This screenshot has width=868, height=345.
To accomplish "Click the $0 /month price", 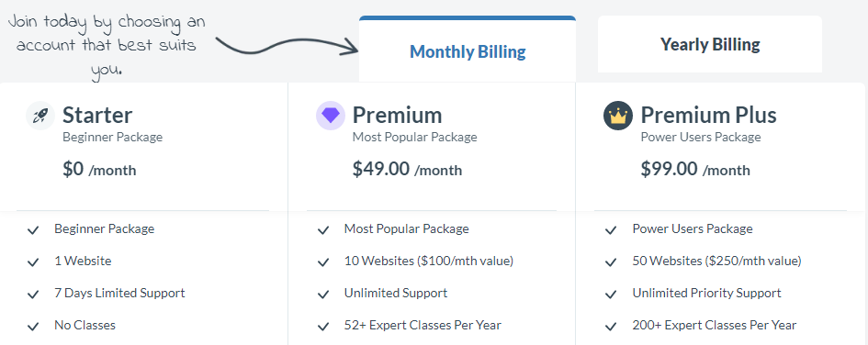I will pyautogui.click(x=99, y=169).
